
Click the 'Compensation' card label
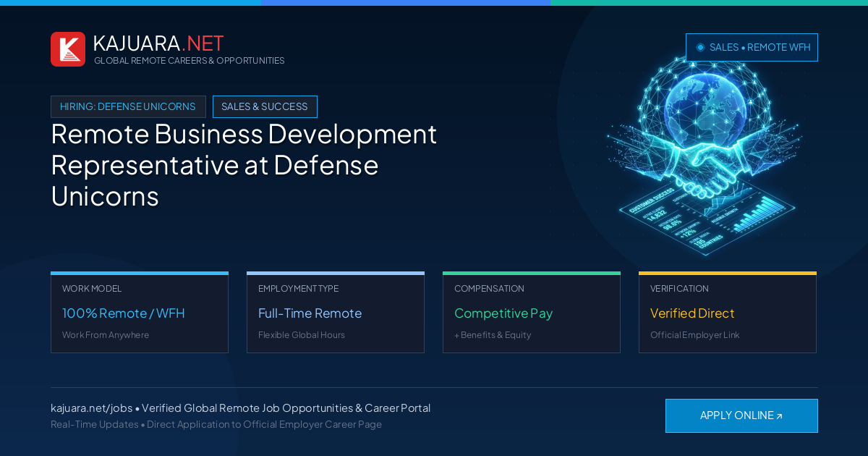(x=489, y=289)
